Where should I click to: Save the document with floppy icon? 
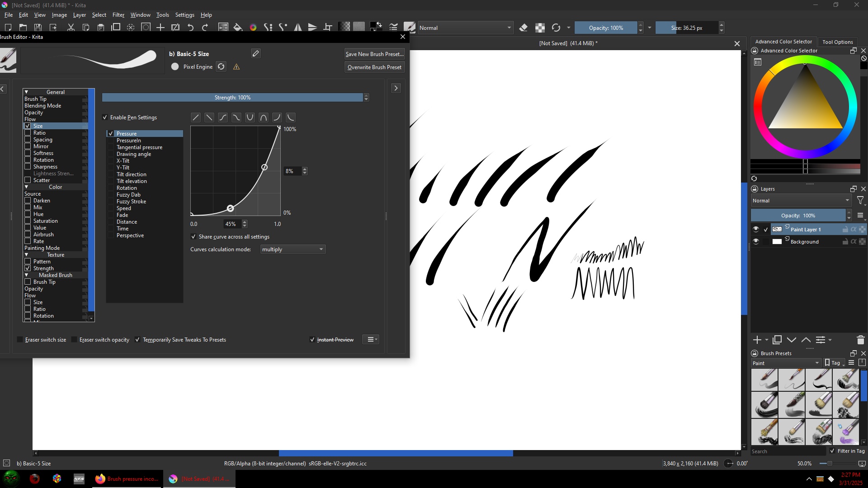tap(38, 28)
